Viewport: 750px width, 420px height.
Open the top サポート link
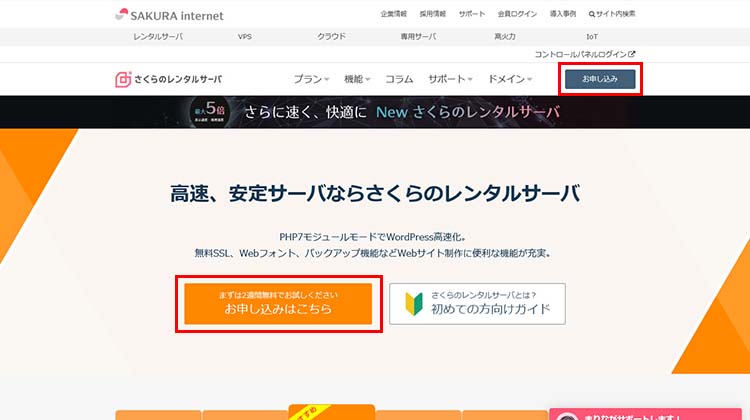click(x=472, y=14)
